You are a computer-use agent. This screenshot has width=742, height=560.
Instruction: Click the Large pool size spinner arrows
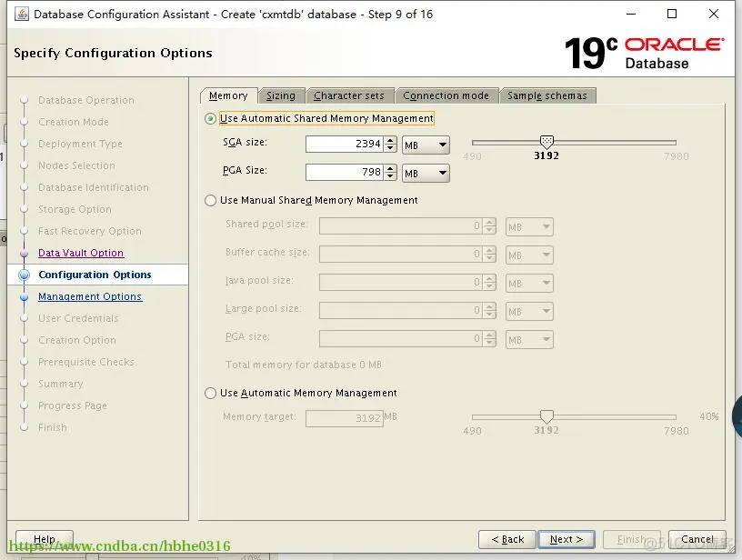click(490, 311)
